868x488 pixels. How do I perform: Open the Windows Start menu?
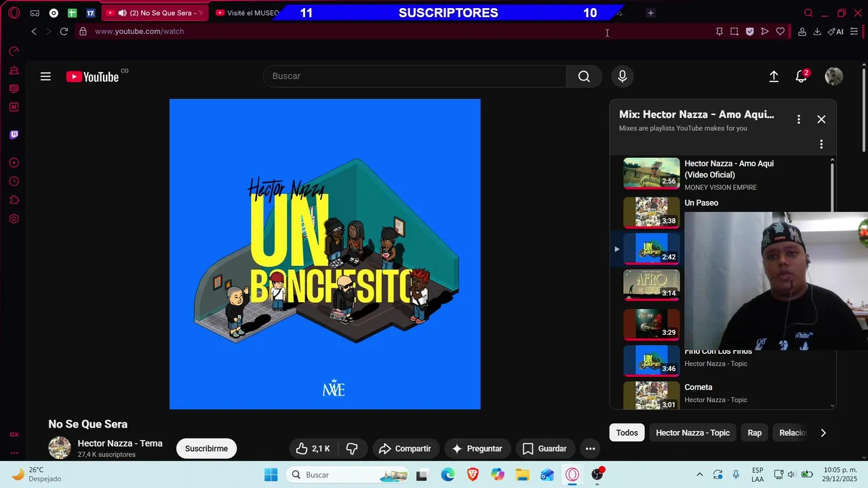click(x=271, y=474)
